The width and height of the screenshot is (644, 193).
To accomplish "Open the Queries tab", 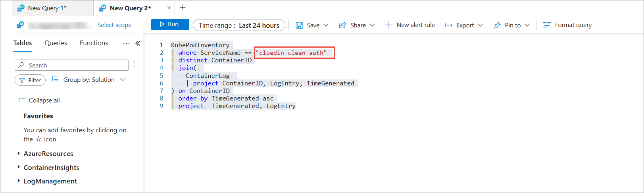I will 56,43.
